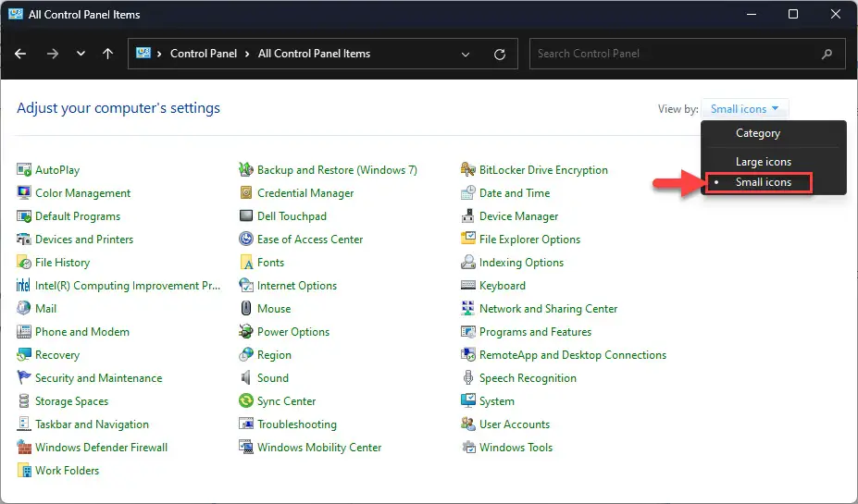The width and height of the screenshot is (858, 504).
Task: Open Date and Time link
Action: (x=515, y=193)
